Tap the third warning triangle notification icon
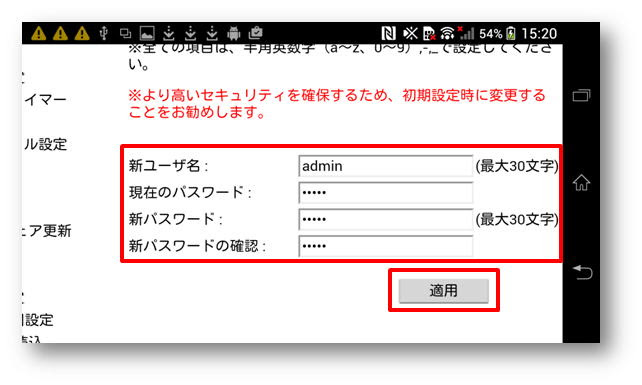The width and height of the screenshot is (642, 385). (x=82, y=33)
